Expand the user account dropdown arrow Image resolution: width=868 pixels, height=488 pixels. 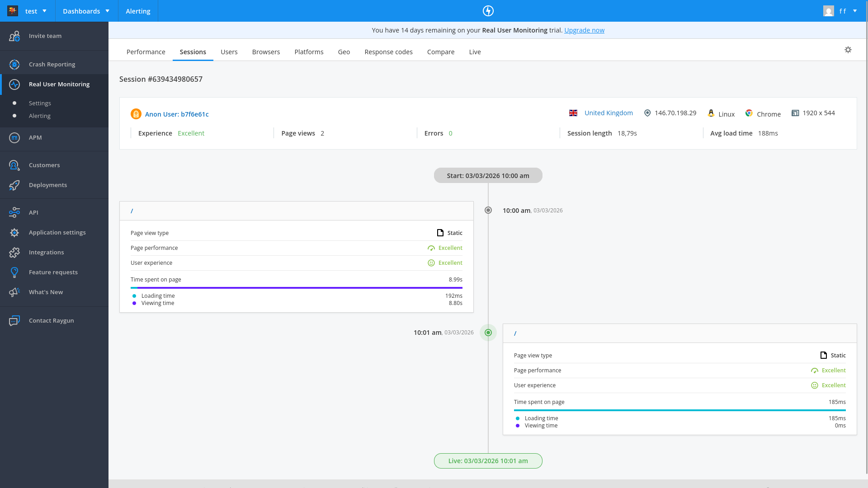click(855, 11)
